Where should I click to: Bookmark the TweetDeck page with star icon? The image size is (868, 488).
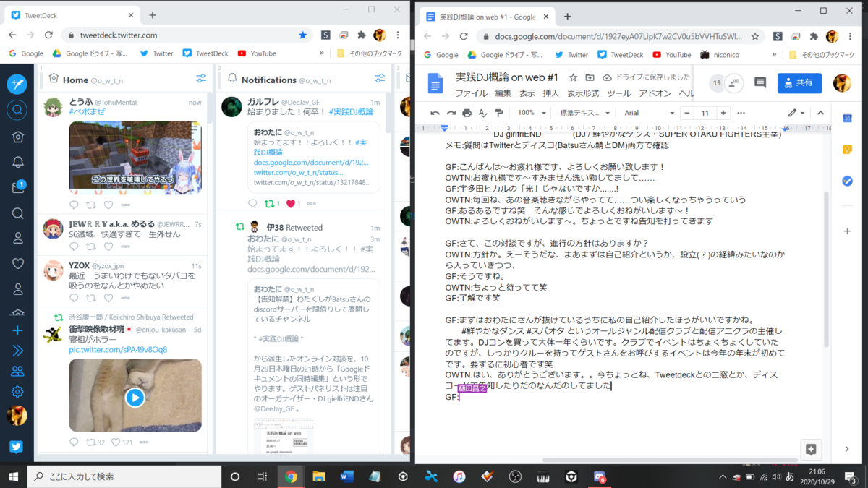[x=302, y=35]
